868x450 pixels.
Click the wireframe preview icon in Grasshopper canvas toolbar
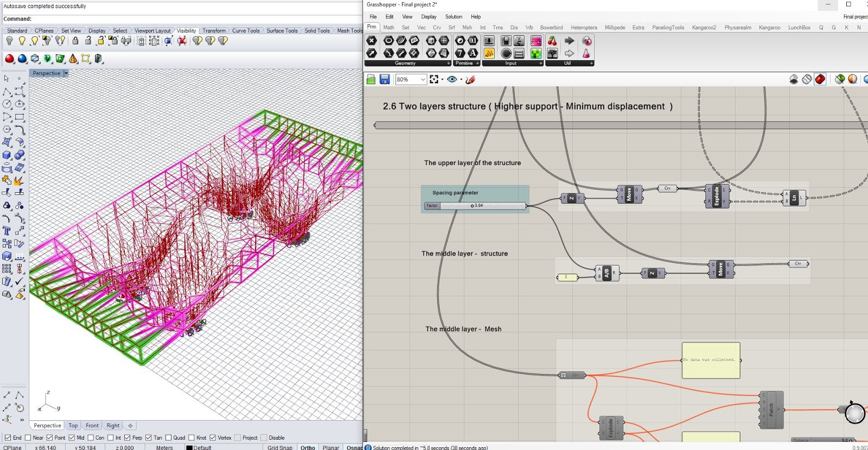pos(807,79)
